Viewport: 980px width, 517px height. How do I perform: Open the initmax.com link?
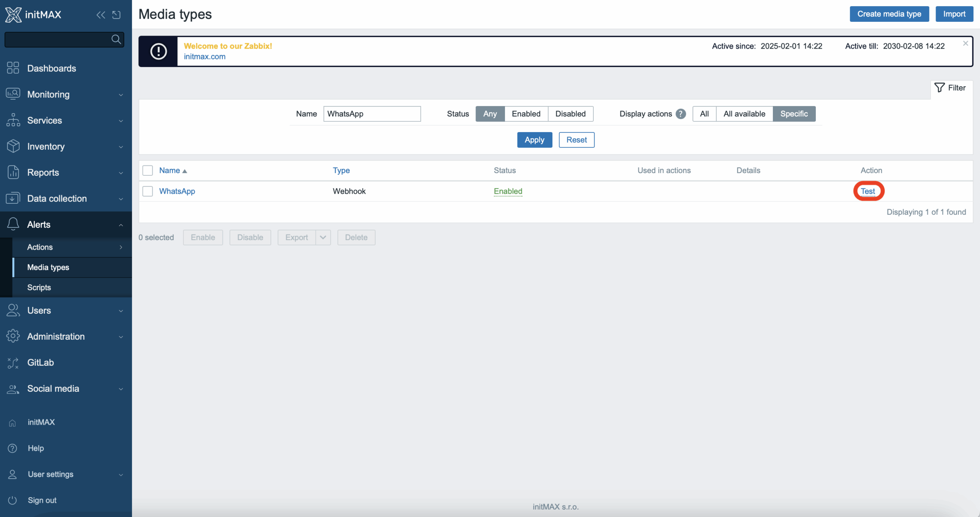(x=204, y=57)
